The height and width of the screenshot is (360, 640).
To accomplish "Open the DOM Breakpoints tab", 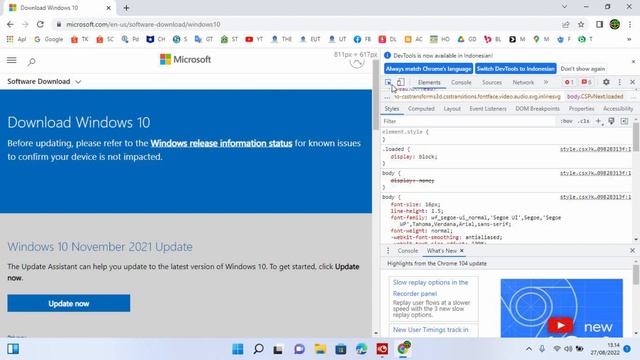I will 537,109.
